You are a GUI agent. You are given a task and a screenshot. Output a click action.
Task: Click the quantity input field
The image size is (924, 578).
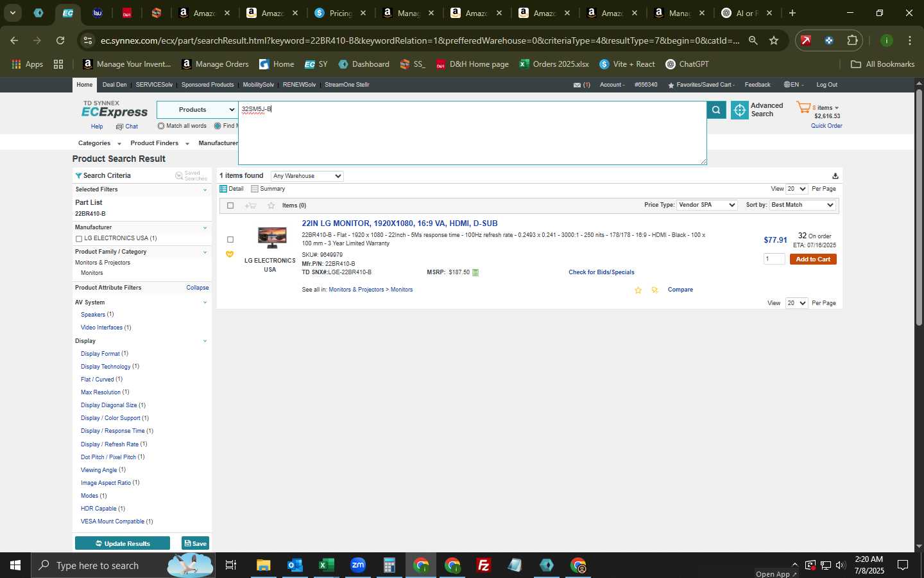[x=774, y=259]
